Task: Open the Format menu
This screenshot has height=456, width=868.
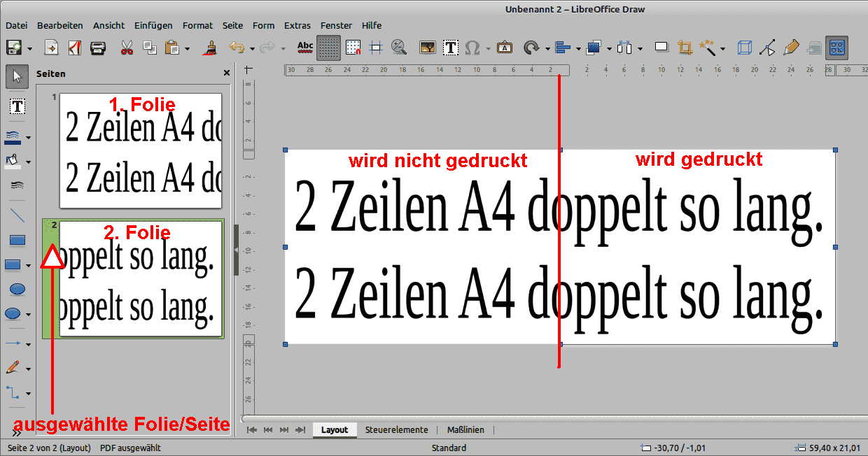Action: tap(197, 25)
